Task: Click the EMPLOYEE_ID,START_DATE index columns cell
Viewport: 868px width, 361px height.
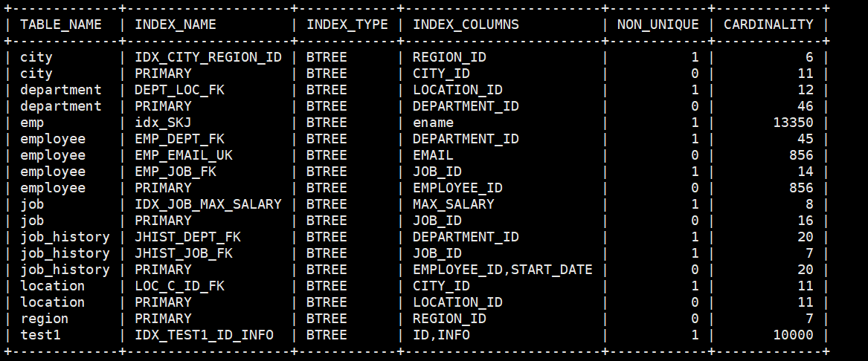Action: pyautogui.click(x=503, y=269)
